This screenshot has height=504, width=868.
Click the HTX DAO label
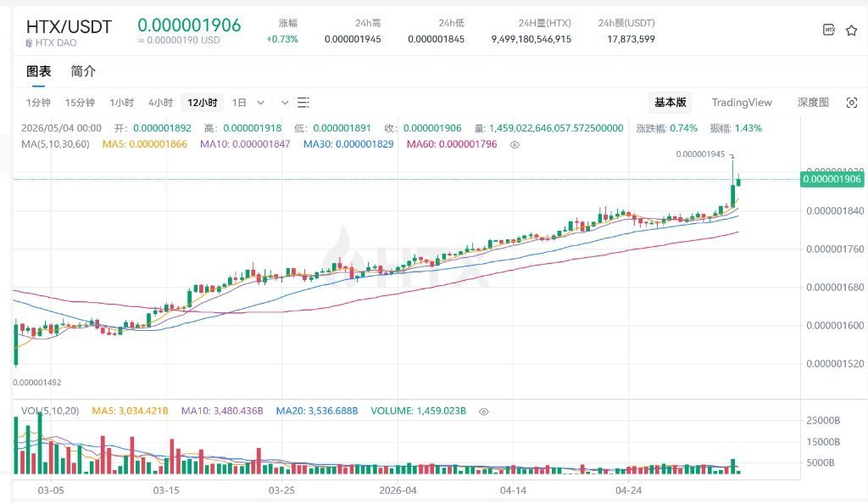[56, 42]
